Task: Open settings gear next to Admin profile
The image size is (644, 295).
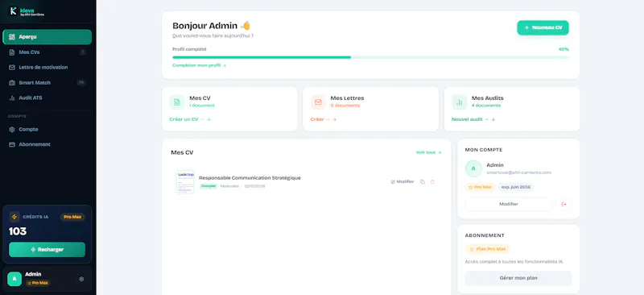Action: tap(81, 279)
